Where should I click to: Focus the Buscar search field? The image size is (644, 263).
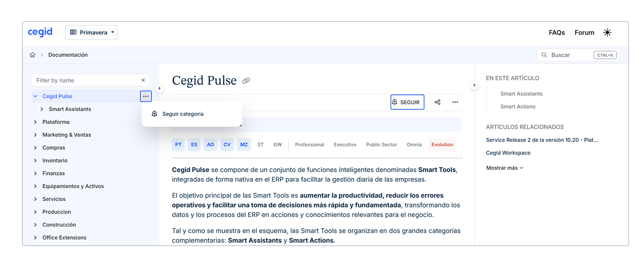(x=578, y=55)
